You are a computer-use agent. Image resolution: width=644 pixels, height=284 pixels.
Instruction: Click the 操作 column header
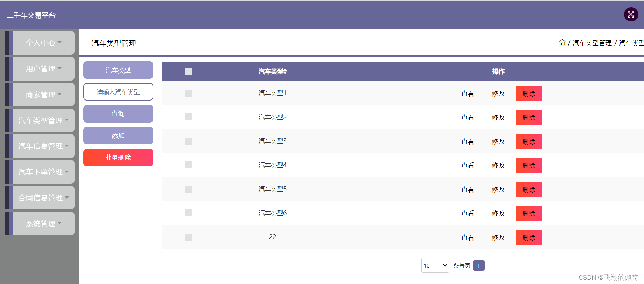[498, 71]
